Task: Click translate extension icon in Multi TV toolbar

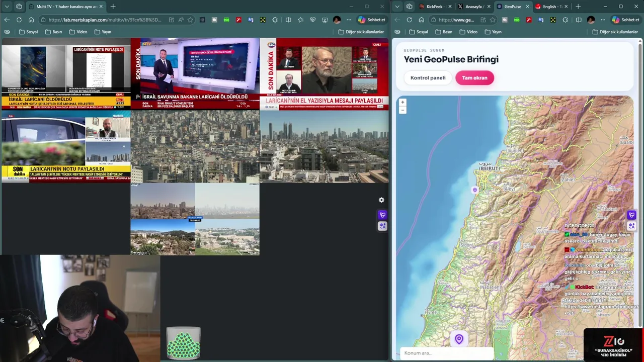Action: click(251, 20)
